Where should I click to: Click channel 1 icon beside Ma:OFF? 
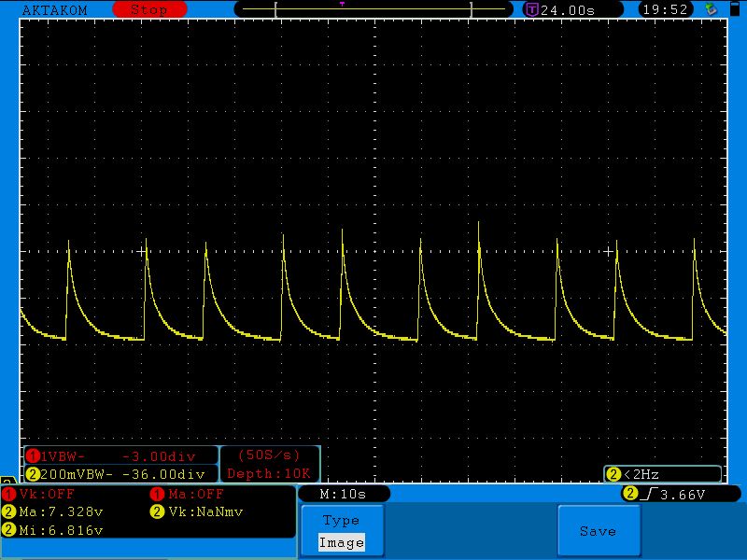tap(157, 494)
